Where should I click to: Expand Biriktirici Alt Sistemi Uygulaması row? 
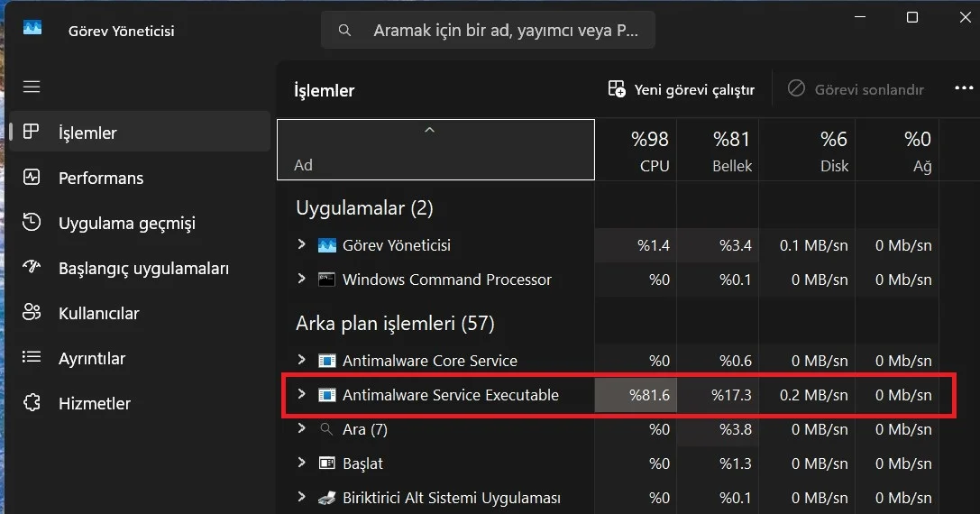(301, 497)
